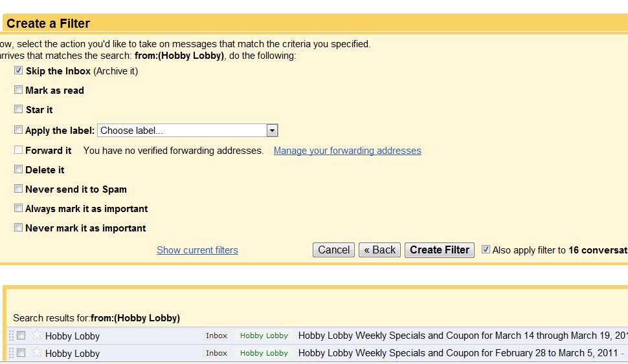
Task: Enable Mark as read checkbox
Action: 18,90
